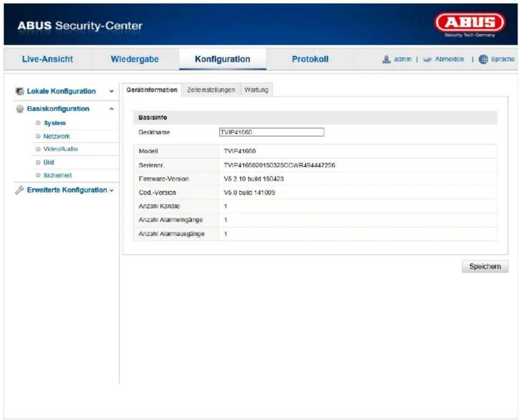Click the admin user icon
The width and height of the screenshot is (519, 420).
[x=386, y=59]
